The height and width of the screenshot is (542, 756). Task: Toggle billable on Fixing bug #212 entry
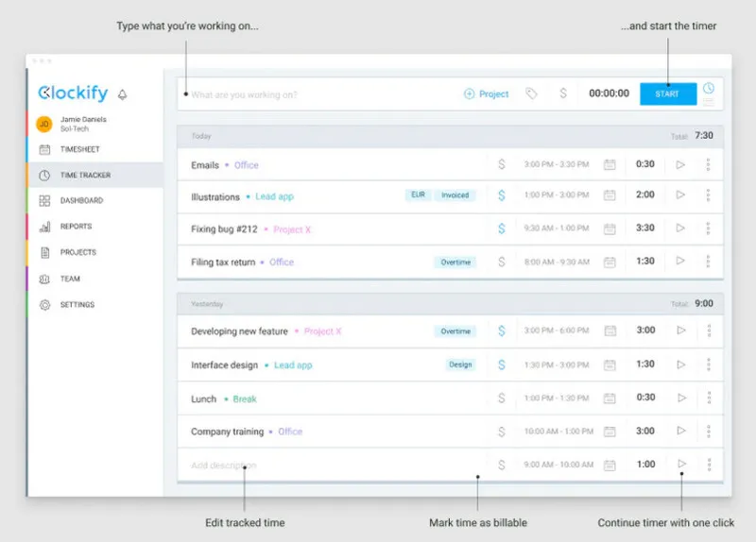502,229
